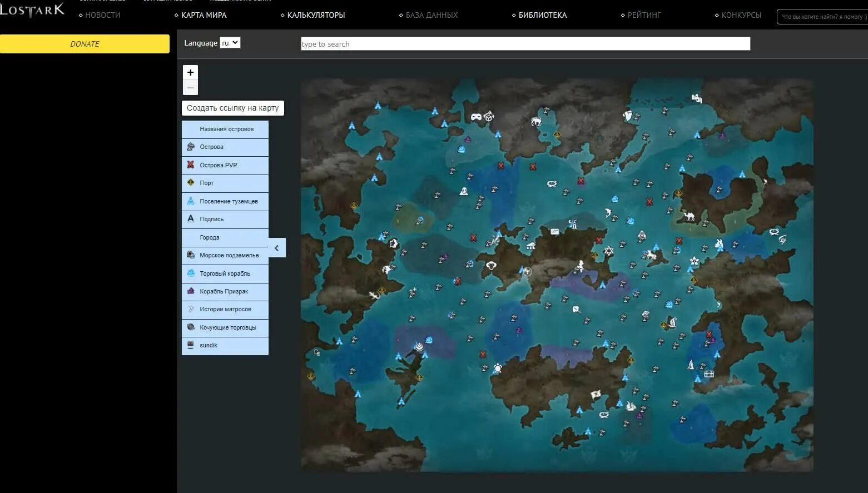The width and height of the screenshot is (868, 493).
Task: Collapse the layer panel with the chevron
Action: [277, 248]
